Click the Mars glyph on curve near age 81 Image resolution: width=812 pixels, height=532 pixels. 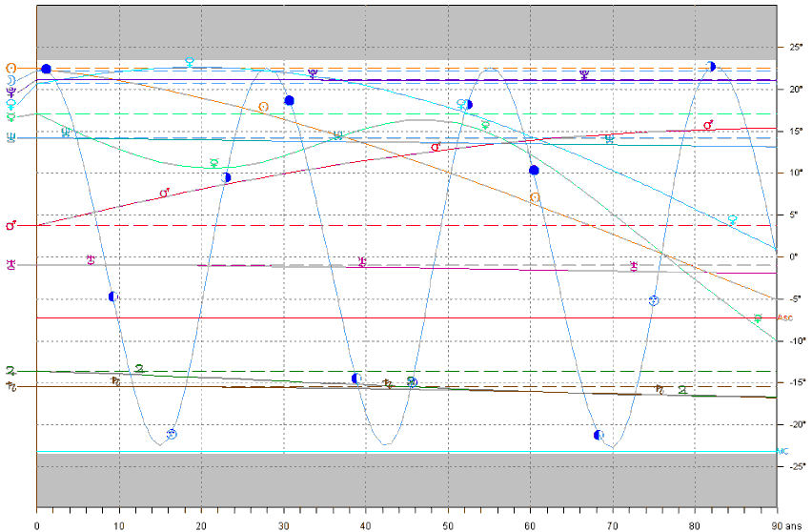click(708, 125)
